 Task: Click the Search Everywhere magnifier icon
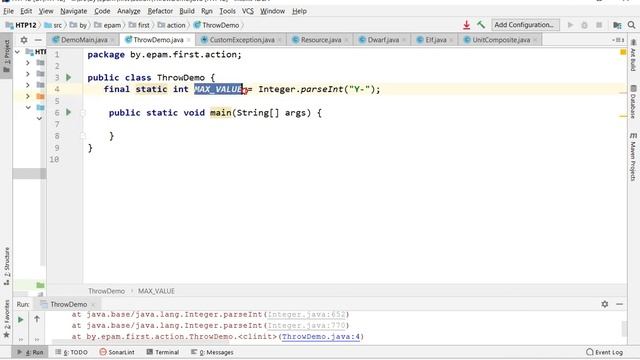(x=631, y=25)
